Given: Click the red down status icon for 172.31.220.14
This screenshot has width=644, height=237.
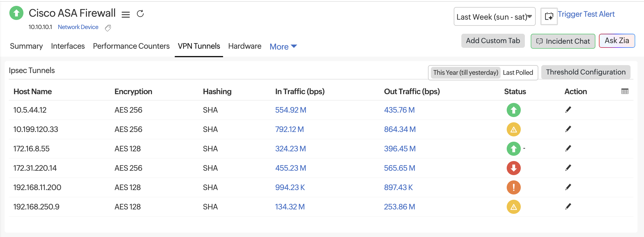Looking at the screenshot, I should pos(513,168).
